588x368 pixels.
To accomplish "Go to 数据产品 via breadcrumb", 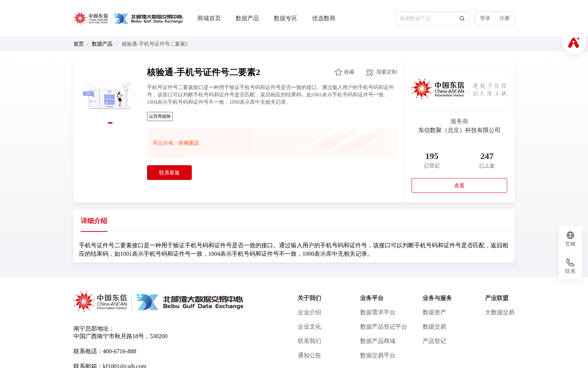I will click(102, 44).
